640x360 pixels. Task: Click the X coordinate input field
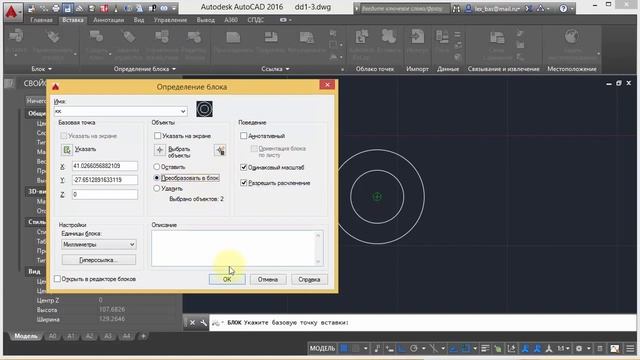105,166
